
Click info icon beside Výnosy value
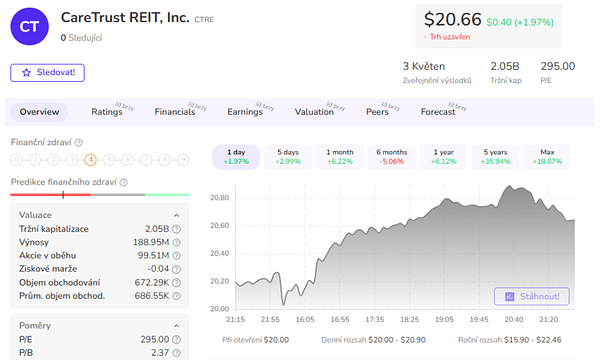[176, 243]
